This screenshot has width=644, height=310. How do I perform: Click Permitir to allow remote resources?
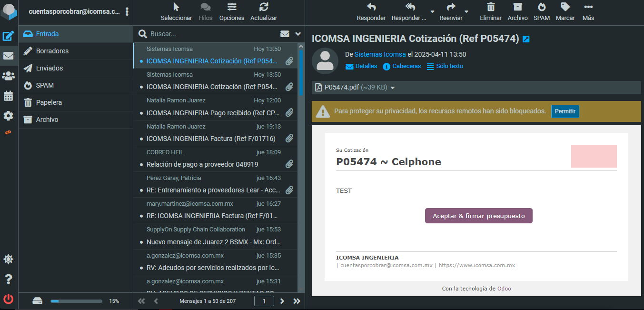(565, 111)
